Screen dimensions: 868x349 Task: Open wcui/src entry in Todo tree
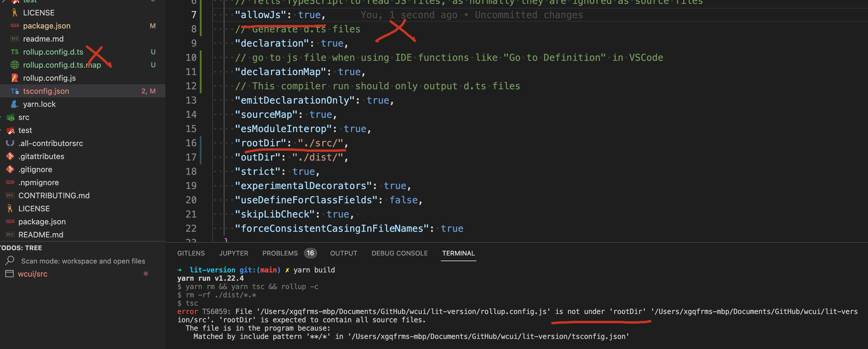pos(33,274)
